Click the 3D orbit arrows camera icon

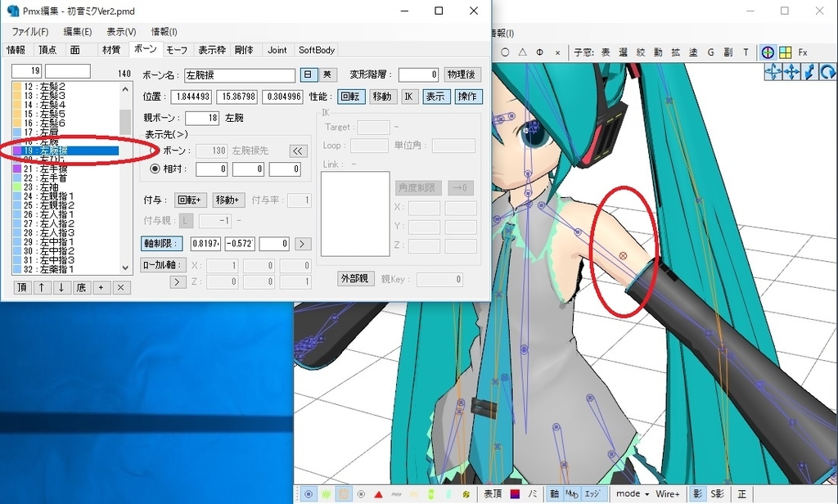coord(773,72)
